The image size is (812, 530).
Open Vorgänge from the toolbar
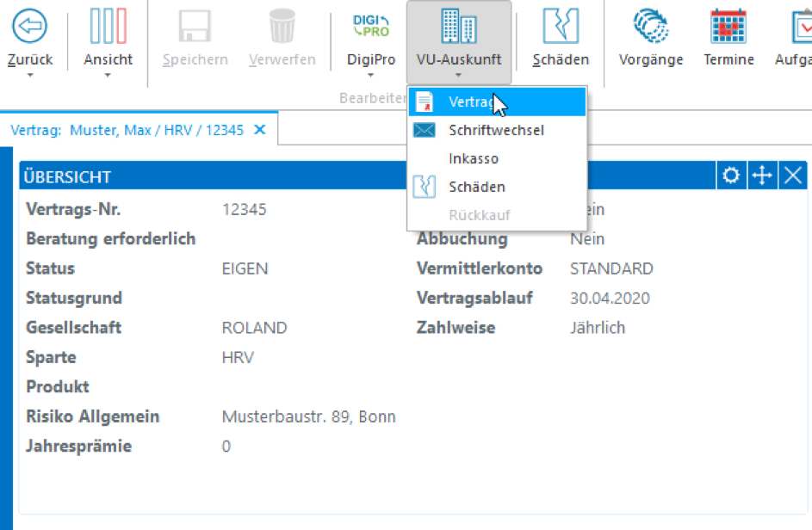point(651,27)
